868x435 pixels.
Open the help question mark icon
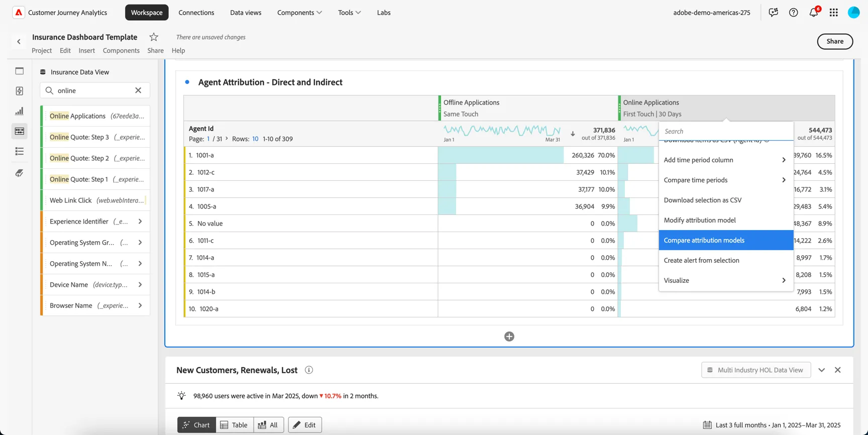pos(793,13)
